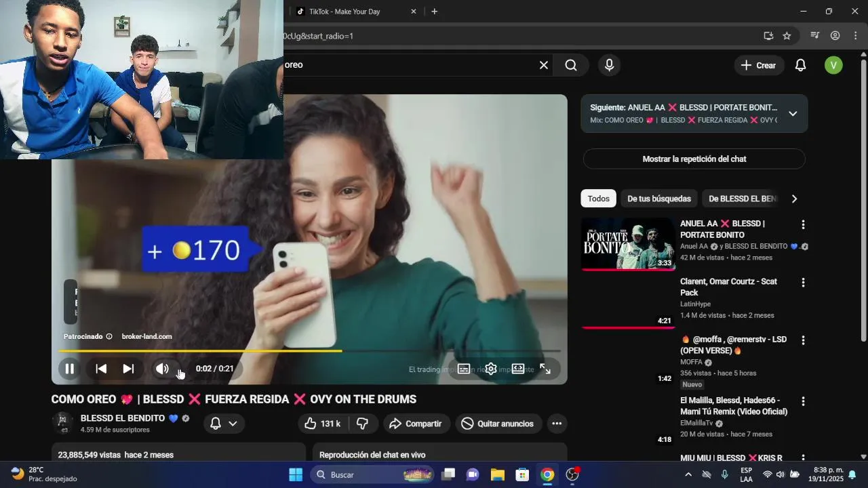
Task: Open the Windows Start menu
Action: coord(296,474)
